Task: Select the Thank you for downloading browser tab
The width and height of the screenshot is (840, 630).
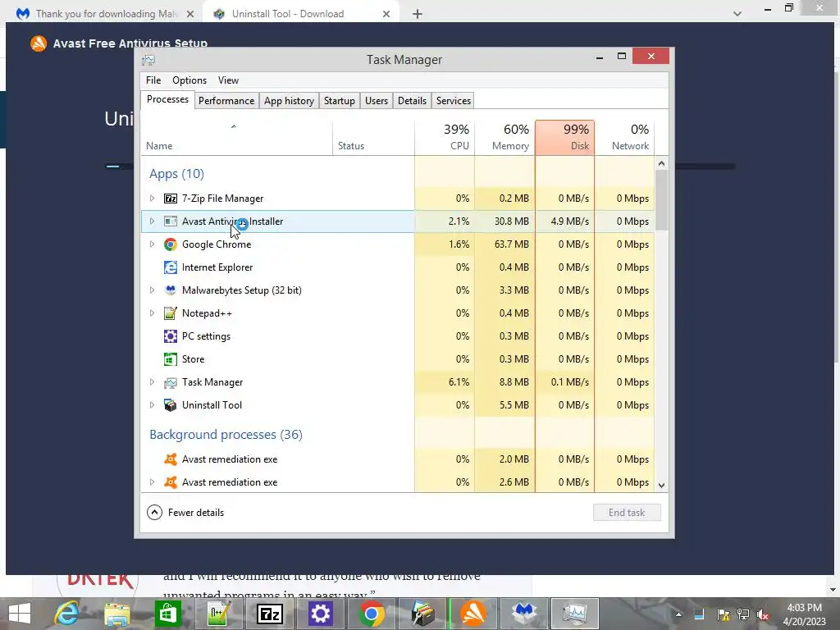Action: tap(107, 14)
